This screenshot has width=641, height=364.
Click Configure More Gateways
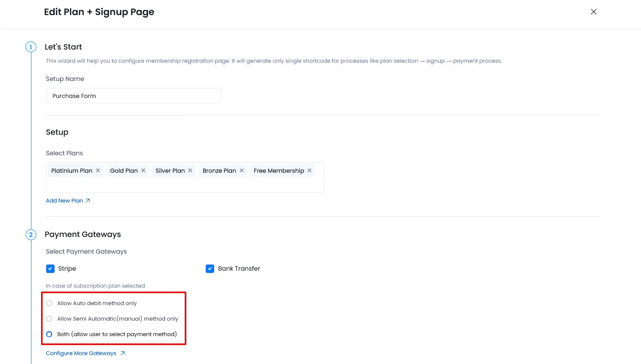pos(81,353)
